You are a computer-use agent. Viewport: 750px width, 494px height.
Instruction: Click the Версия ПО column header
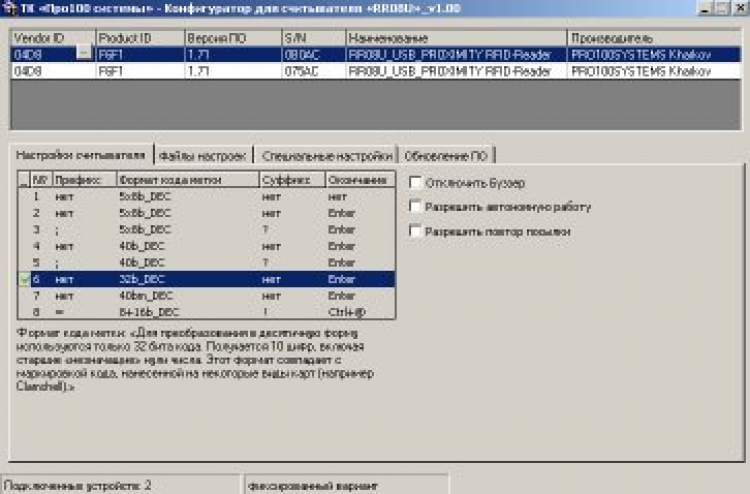pos(233,38)
